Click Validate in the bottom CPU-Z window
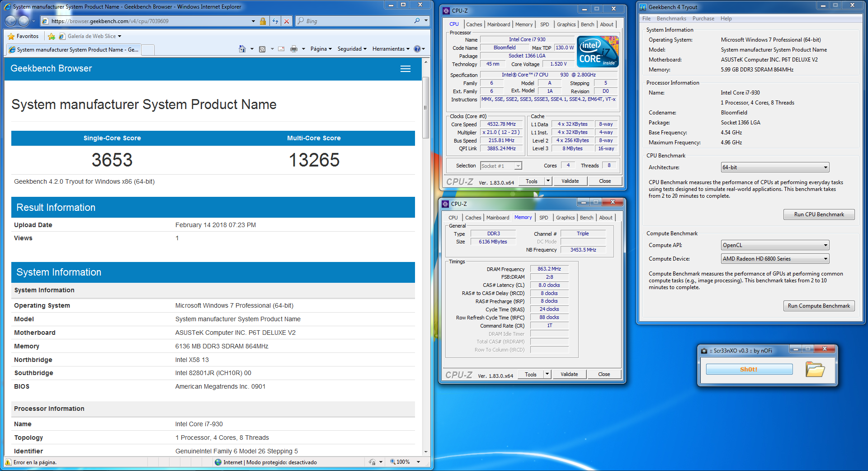The width and height of the screenshot is (868, 471). coord(569,374)
